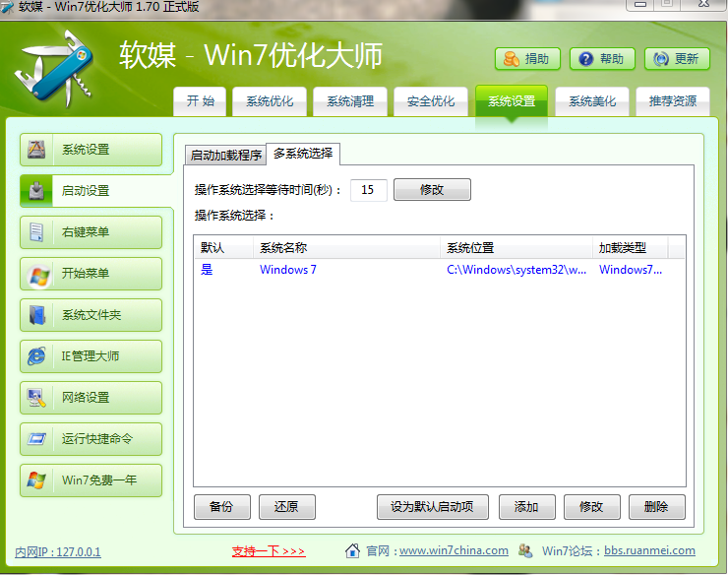The image size is (728, 575).
Task: Click the refresh icon on 更新 button
Action: click(661, 59)
